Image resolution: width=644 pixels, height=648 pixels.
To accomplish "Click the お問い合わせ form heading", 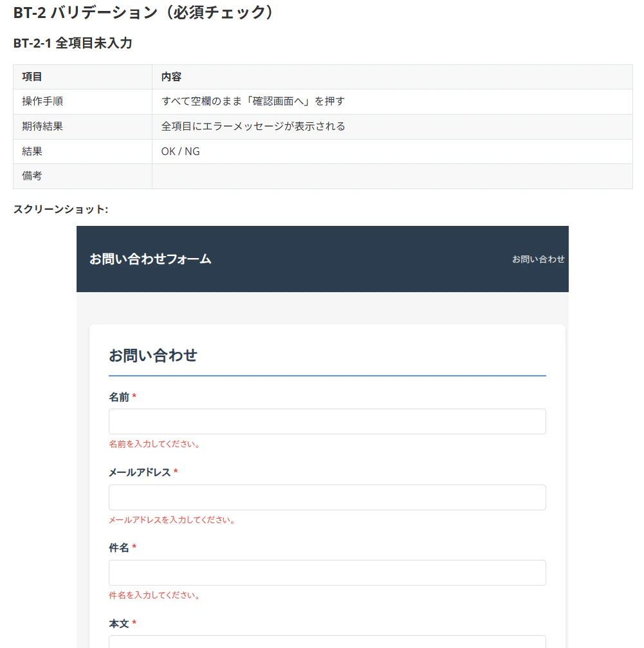I will [x=153, y=355].
